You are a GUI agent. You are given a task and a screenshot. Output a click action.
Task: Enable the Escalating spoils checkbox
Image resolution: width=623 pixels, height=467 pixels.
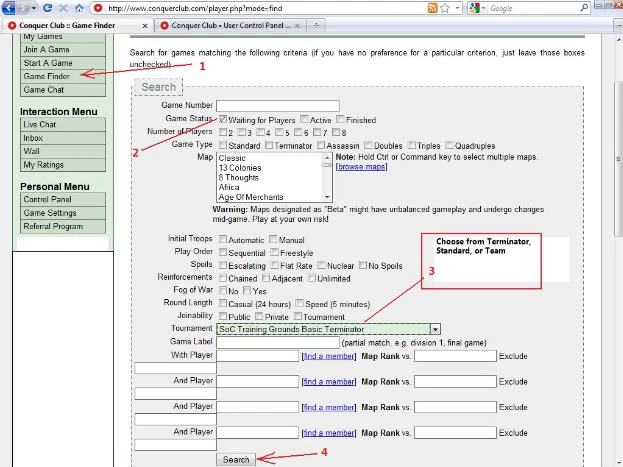pyautogui.click(x=223, y=265)
